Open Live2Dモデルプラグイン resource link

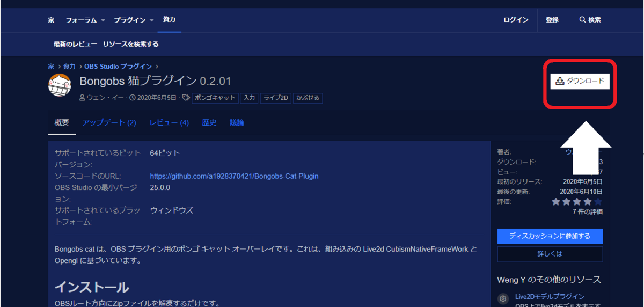550,296
